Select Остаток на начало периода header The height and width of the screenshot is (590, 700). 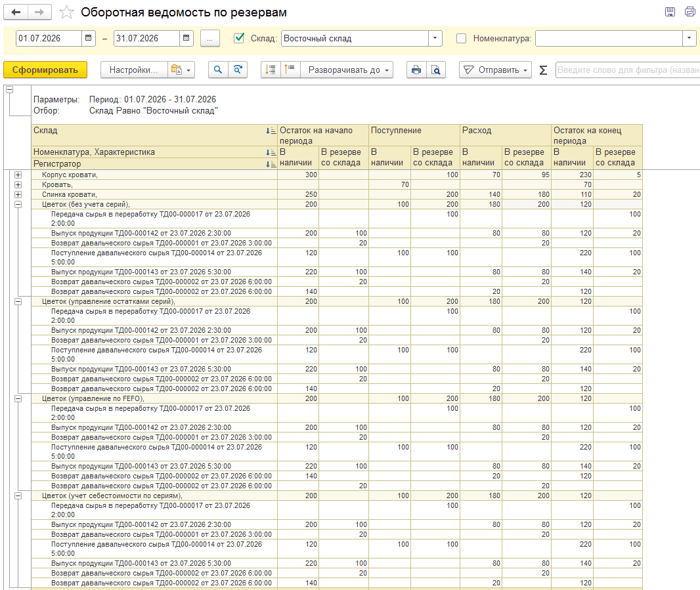point(323,135)
